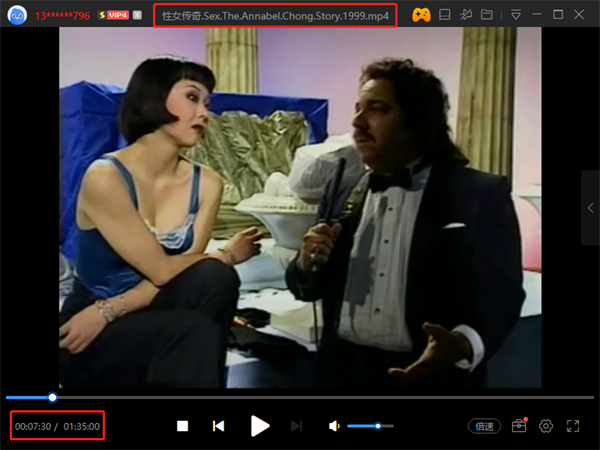600x450 pixels.
Task: Skip to the previous video
Action: (218, 426)
